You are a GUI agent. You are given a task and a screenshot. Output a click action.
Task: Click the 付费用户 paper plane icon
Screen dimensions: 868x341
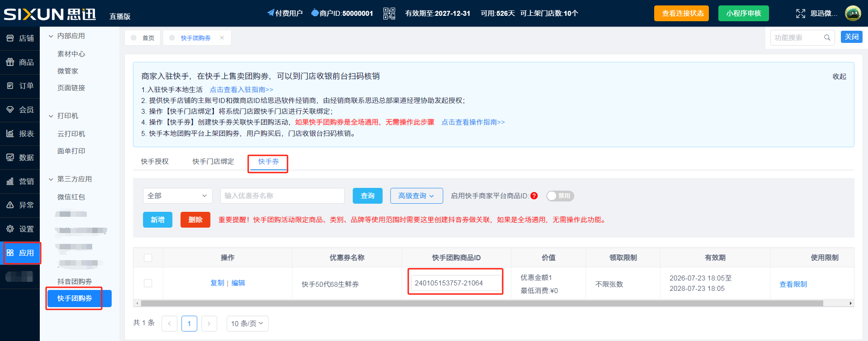[270, 13]
